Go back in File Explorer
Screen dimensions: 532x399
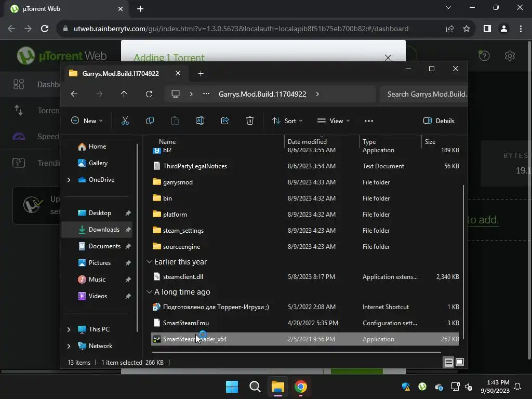(x=74, y=94)
